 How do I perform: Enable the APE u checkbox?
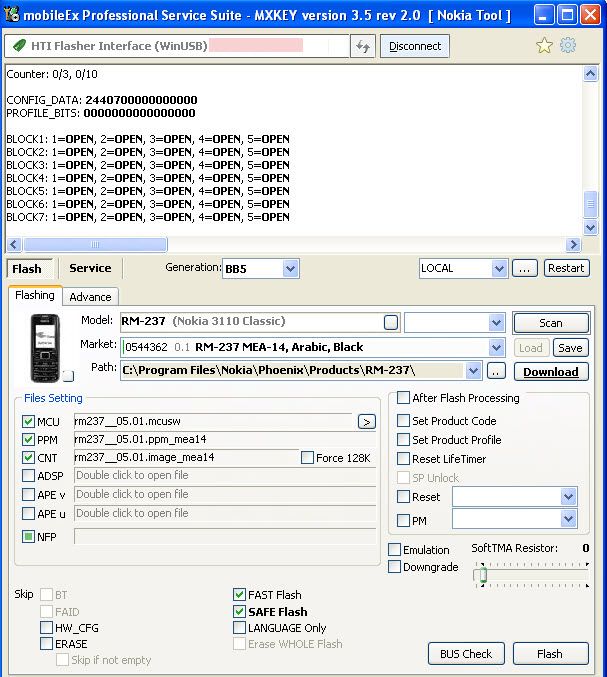point(28,513)
